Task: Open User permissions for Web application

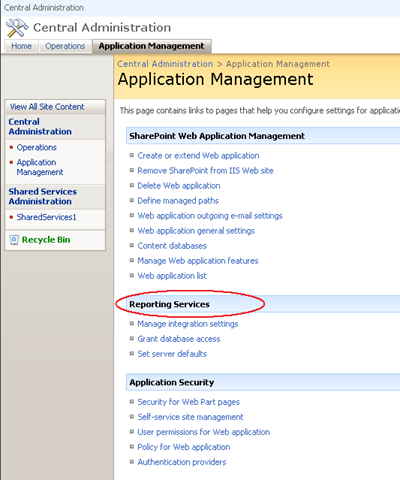Action: [x=204, y=432]
